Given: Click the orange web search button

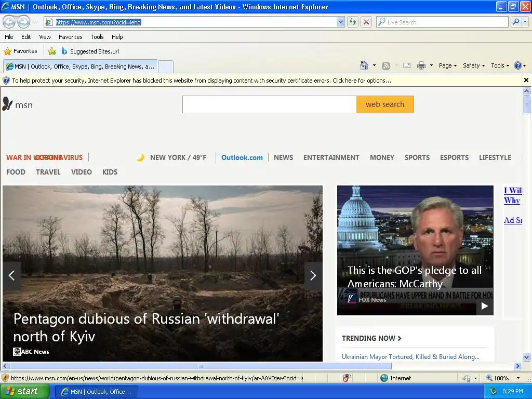Looking at the screenshot, I should point(385,104).
